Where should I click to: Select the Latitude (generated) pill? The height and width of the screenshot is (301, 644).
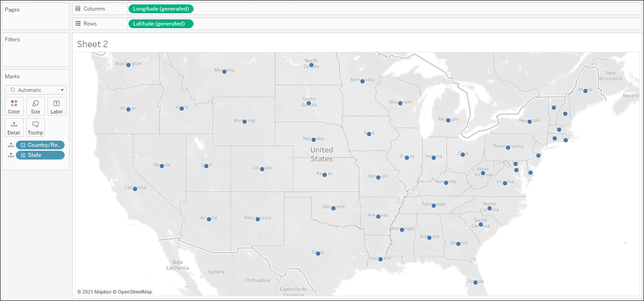pos(161,24)
